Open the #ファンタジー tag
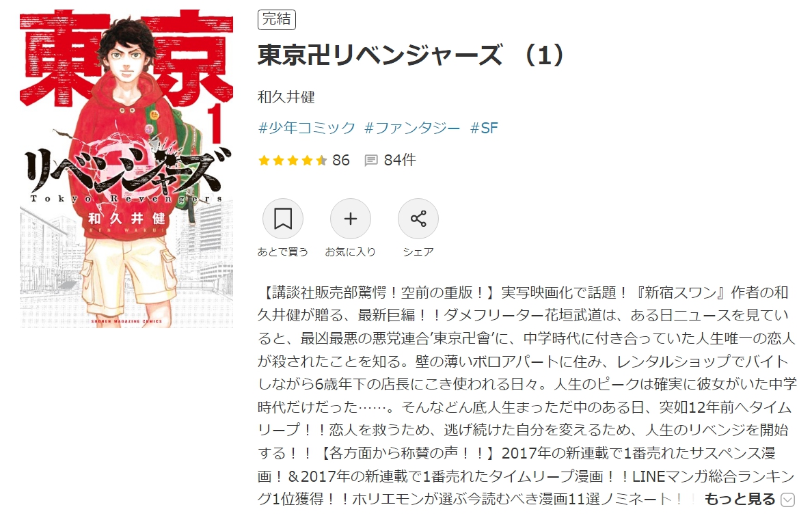812x518 pixels. pyautogui.click(x=412, y=127)
